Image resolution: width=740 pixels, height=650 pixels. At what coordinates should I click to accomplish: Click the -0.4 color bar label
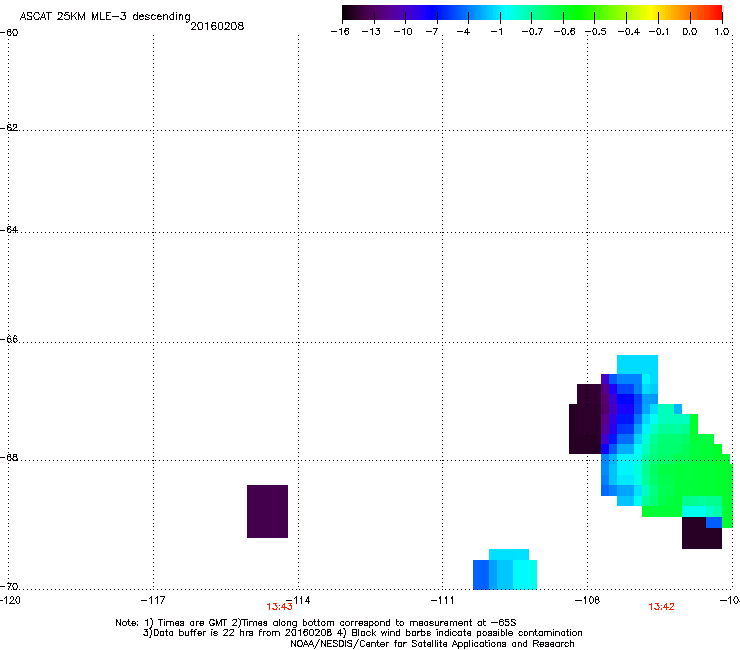629,32
